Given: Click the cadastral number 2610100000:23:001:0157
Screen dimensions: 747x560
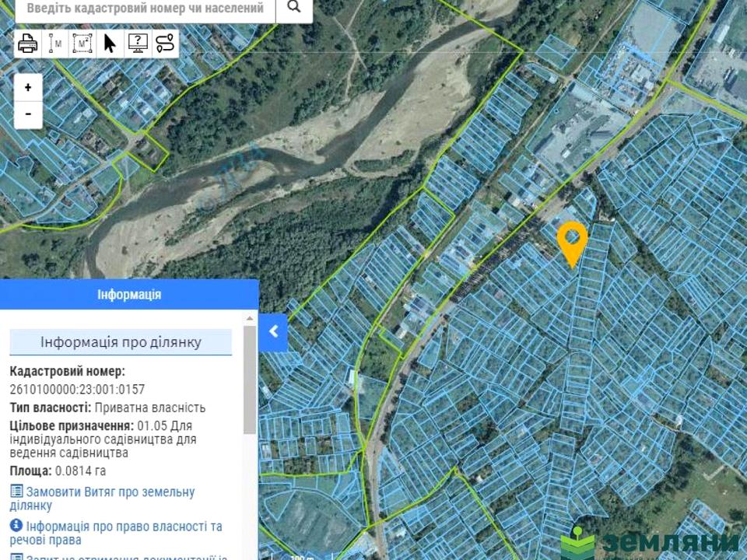Looking at the screenshot, I should point(77,390).
